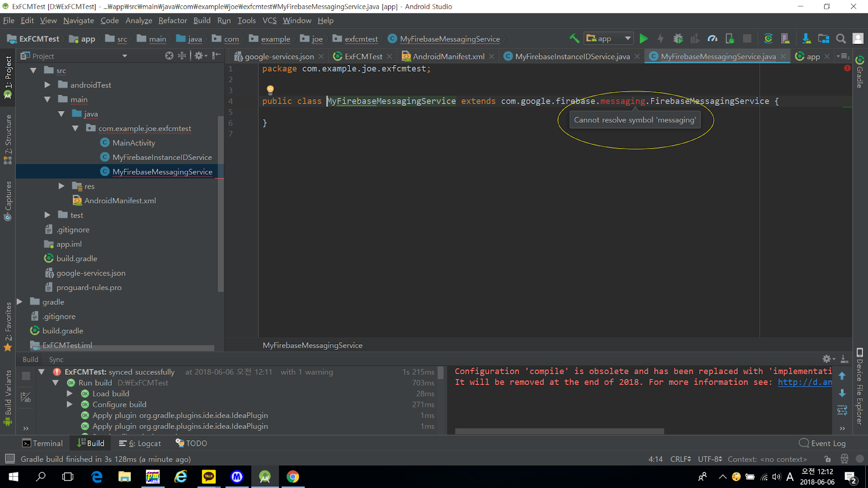The height and width of the screenshot is (488, 868).
Task: Click Attach debugger to Android process icon
Action: click(x=730, y=38)
